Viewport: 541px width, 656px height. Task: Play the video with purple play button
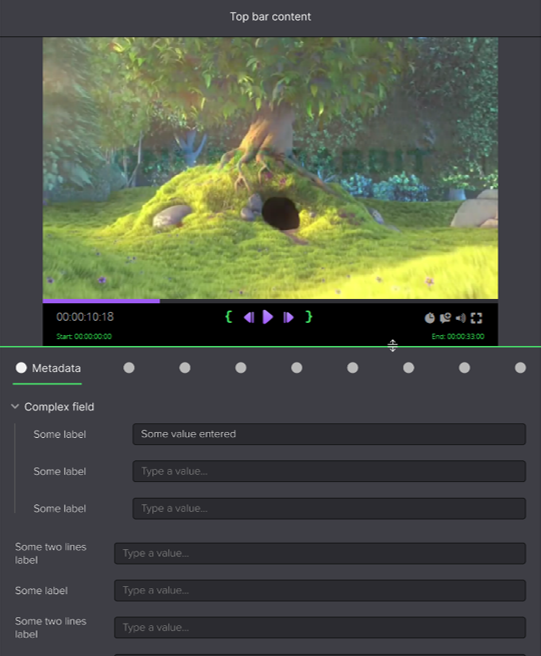pyautogui.click(x=268, y=317)
